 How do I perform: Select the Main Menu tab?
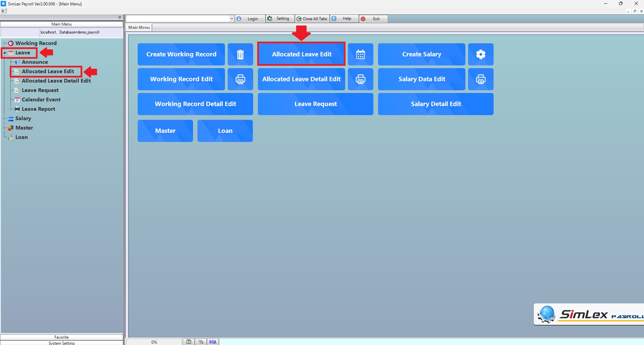139,28
